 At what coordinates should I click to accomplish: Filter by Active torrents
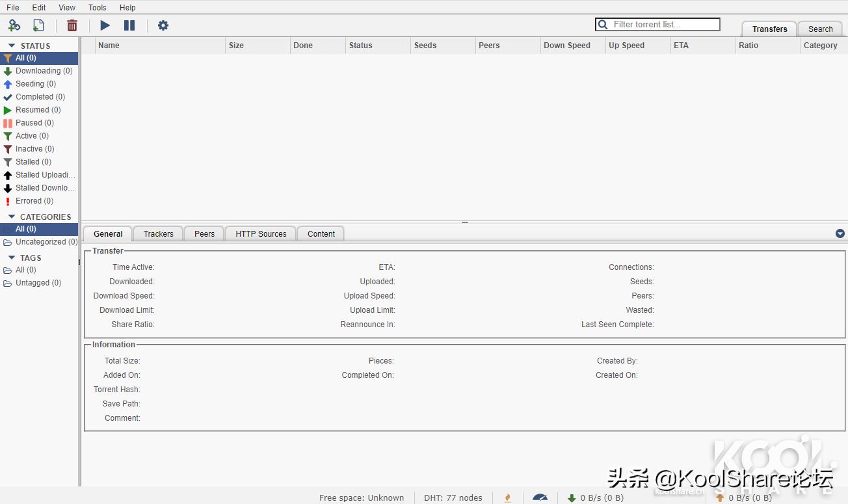[39, 136]
